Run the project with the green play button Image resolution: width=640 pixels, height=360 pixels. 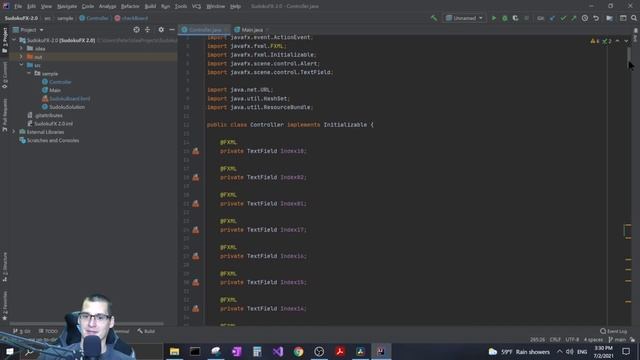pyautogui.click(x=494, y=18)
